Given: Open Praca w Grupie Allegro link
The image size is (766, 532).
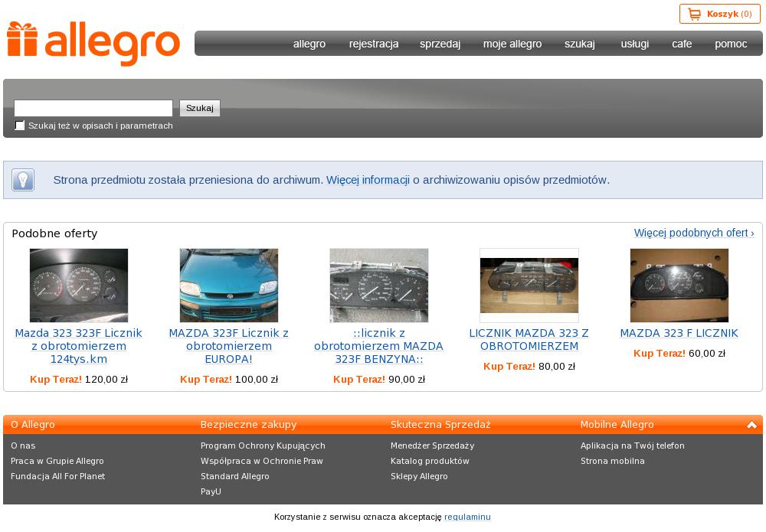Looking at the screenshot, I should click(x=57, y=461).
